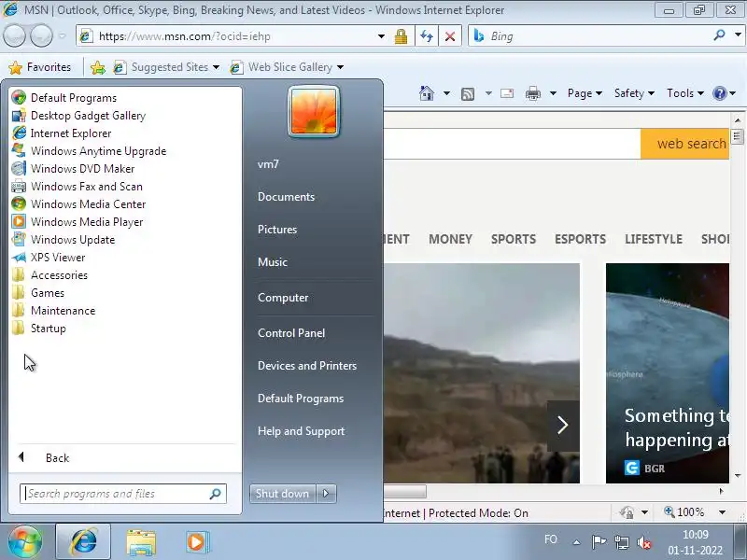Click the taskbar clock 10:09
Screen dimensions: 747x560
click(695, 534)
